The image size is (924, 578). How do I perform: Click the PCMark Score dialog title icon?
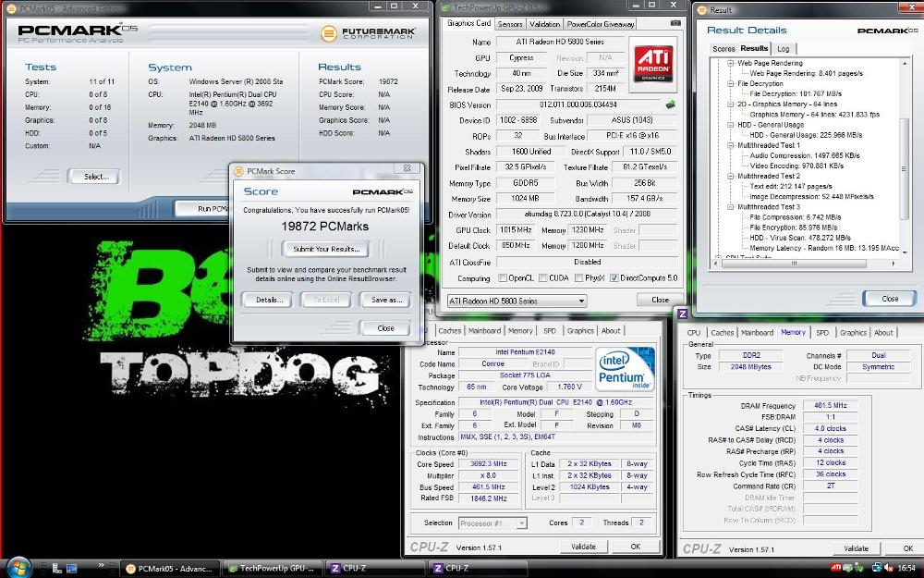[x=238, y=171]
